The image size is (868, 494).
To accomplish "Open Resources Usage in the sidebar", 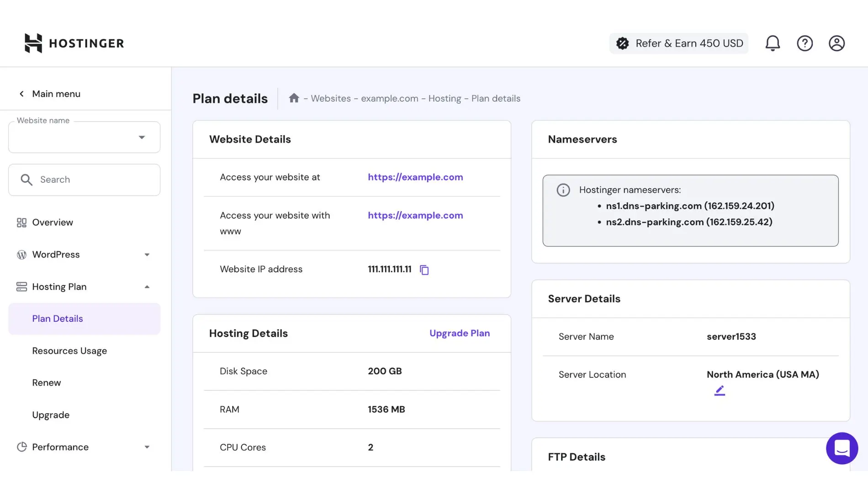I will pos(69,351).
